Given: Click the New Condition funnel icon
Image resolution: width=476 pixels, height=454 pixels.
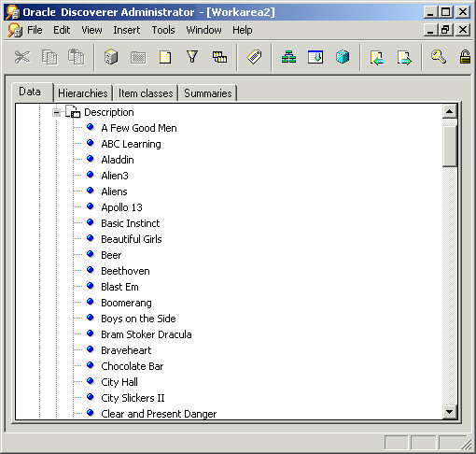Looking at the screenshot, I should pos(192,57).
